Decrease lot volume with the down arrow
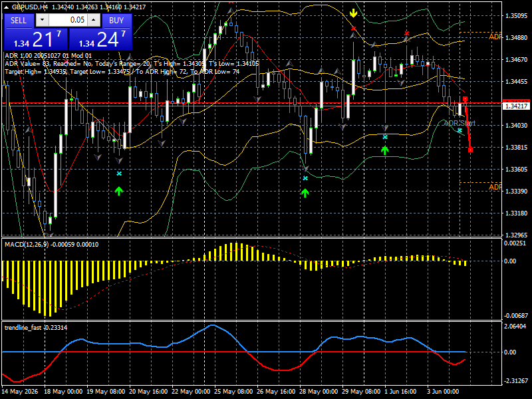The width and height of the screenshot is (532, 399). (42, 20)
